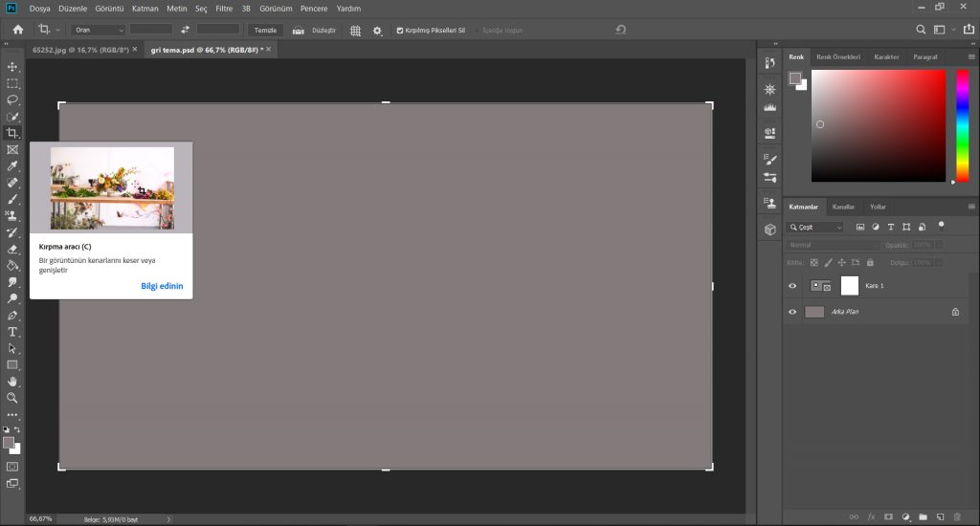Expand the layer filter type dropdown
The width and height of the screenshot is (980, 526).
point(815,228)
